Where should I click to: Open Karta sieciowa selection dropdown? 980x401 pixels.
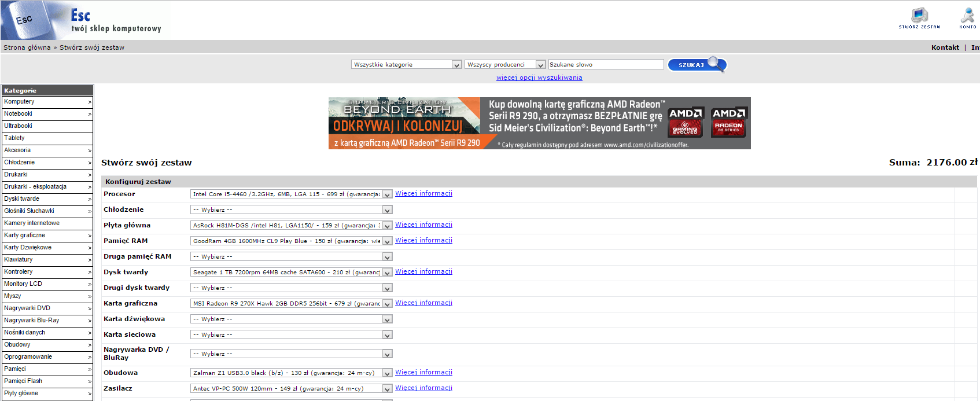pyautogui.click(x=292, y=334)
